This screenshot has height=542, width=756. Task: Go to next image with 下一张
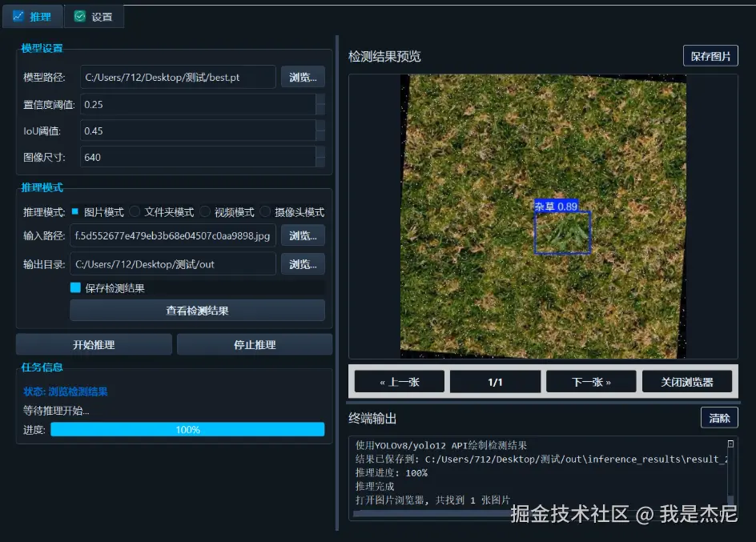click(x=591, y=381)
